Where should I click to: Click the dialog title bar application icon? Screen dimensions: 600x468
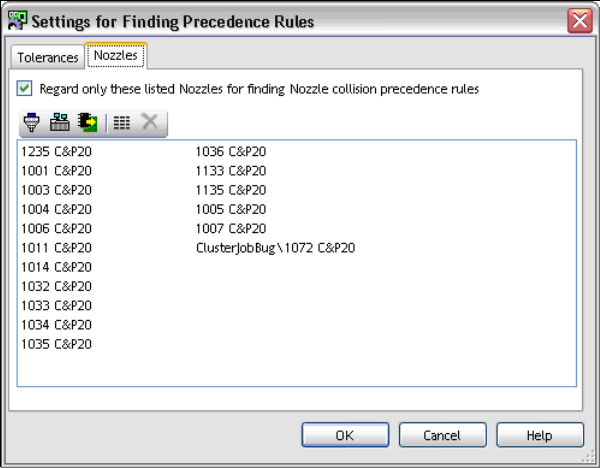click(17, 19)
